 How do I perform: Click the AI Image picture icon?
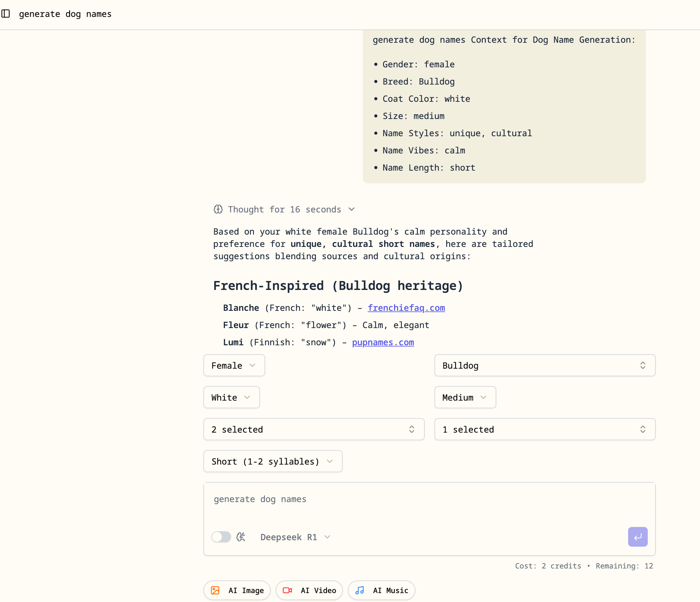pyautogui.click(x=215, y=590)
